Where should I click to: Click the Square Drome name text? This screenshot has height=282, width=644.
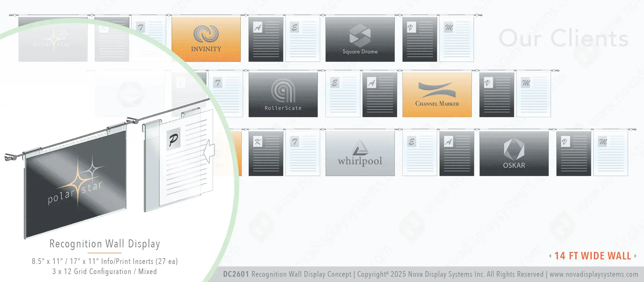pyautogui.click(x=360, y=52)
